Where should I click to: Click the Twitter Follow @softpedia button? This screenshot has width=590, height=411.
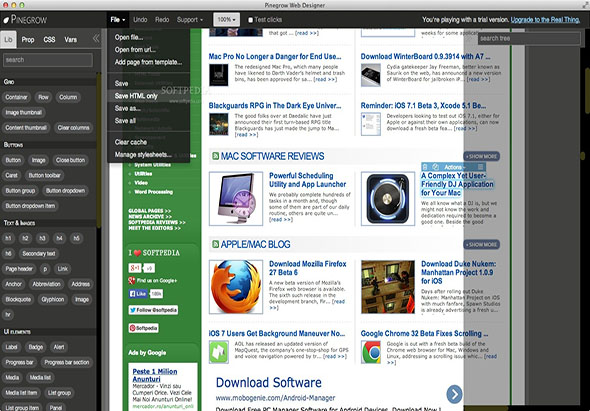(153, 310)
